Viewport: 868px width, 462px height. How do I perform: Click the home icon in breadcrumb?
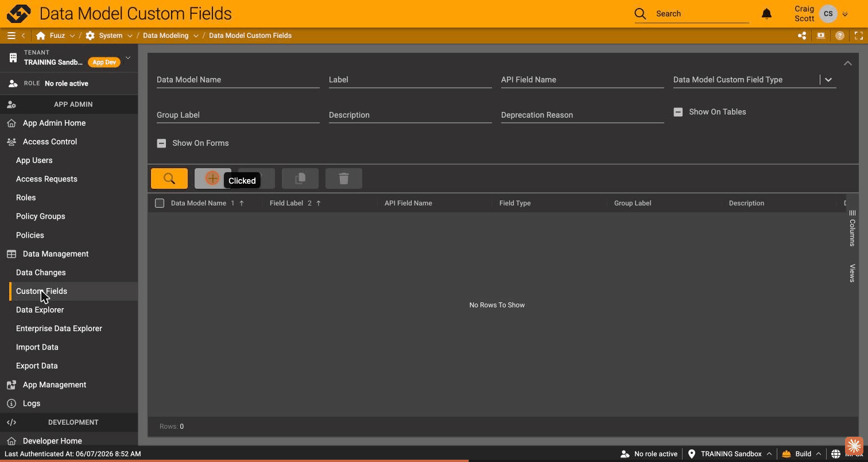(x=41, y=36)
